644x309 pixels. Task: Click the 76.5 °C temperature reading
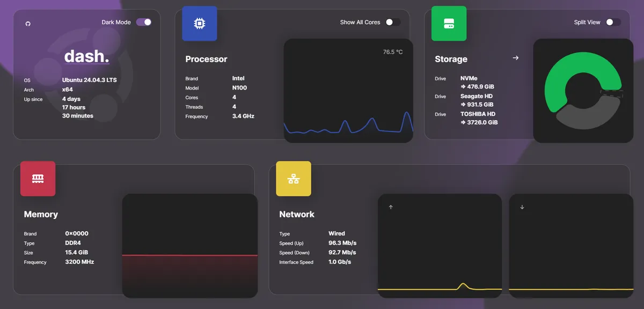point(392,52)
